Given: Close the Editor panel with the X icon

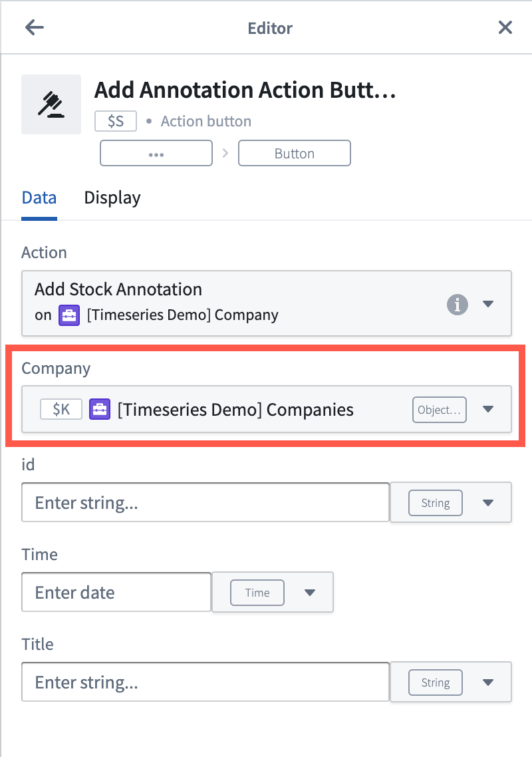Looking at the screenshot, I should click(505, 27).
